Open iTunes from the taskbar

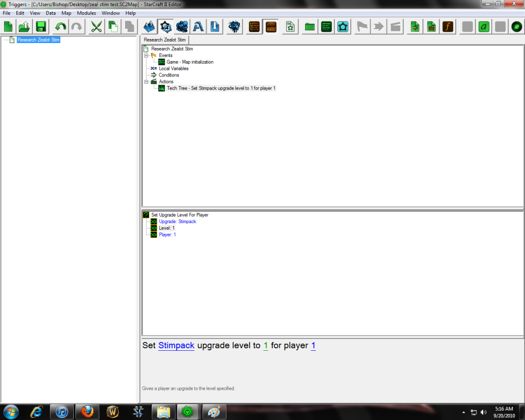pos(62,412)
